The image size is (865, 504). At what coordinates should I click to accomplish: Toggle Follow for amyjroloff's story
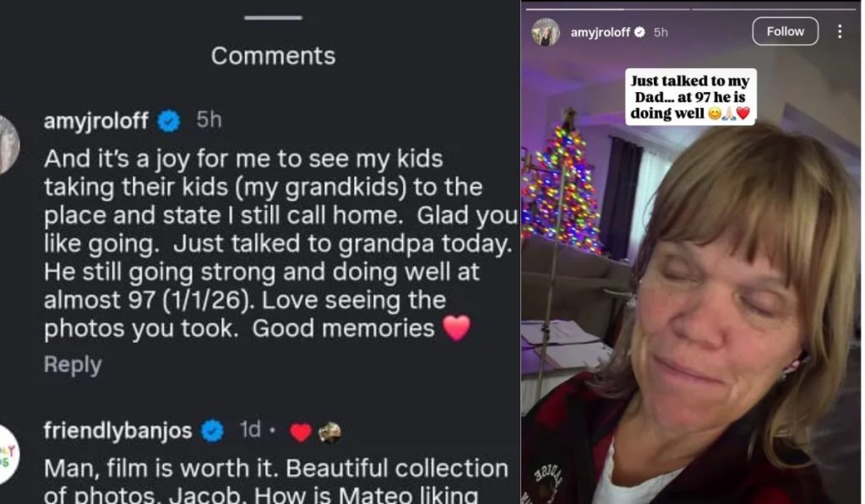point(785,32)
